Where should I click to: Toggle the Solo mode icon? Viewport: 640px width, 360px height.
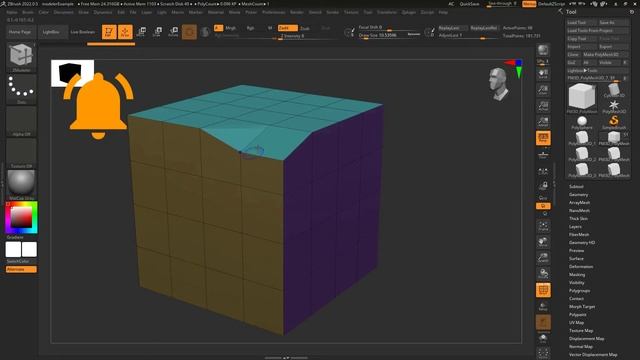(x=543, y=338)
